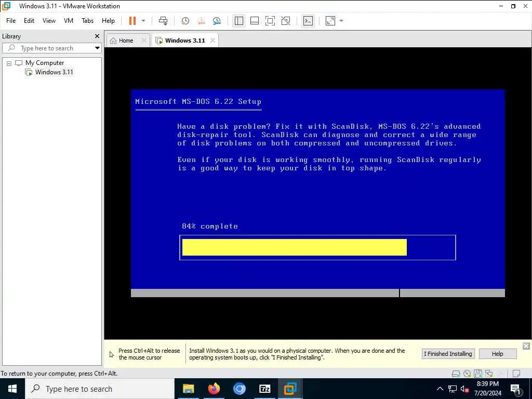The width and height of the screenshot is (532, 399).
Task: Click the VMware Workstation title bar icon
Action: tap(6, 6)
